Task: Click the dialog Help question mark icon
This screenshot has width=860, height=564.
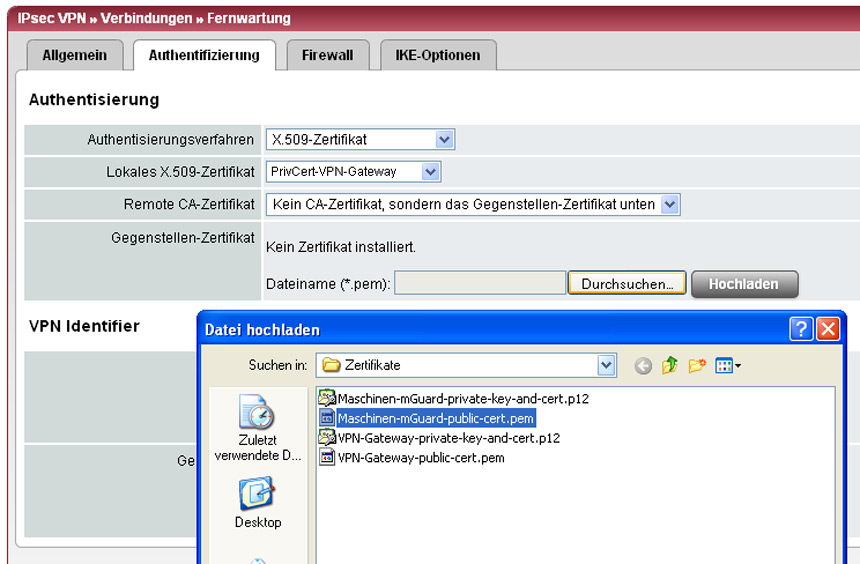Action: pos(800,329)
